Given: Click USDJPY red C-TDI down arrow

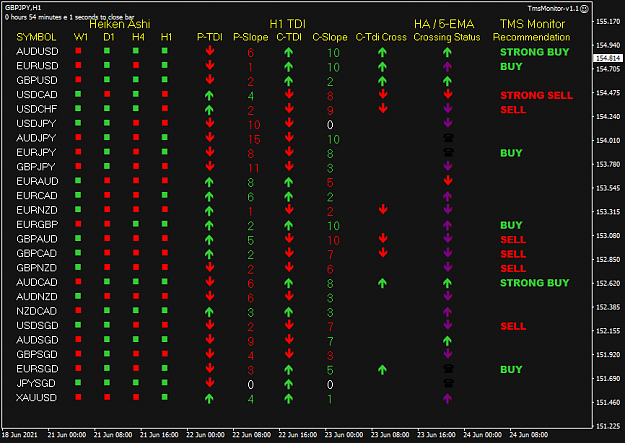Looking at the screenshot, I should tap(289, 123).
